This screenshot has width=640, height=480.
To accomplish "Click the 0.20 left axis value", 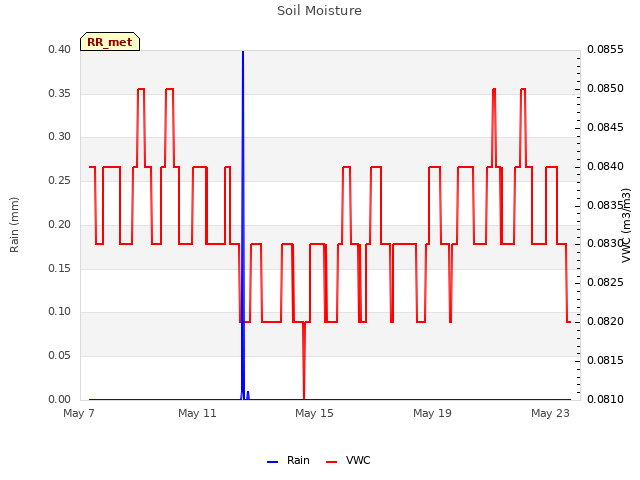I will [60, 224].
